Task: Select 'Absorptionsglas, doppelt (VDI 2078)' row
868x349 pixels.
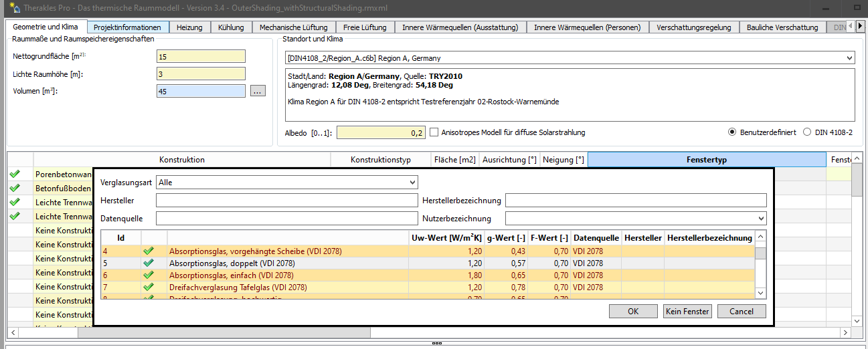Action: click(428, 263)
